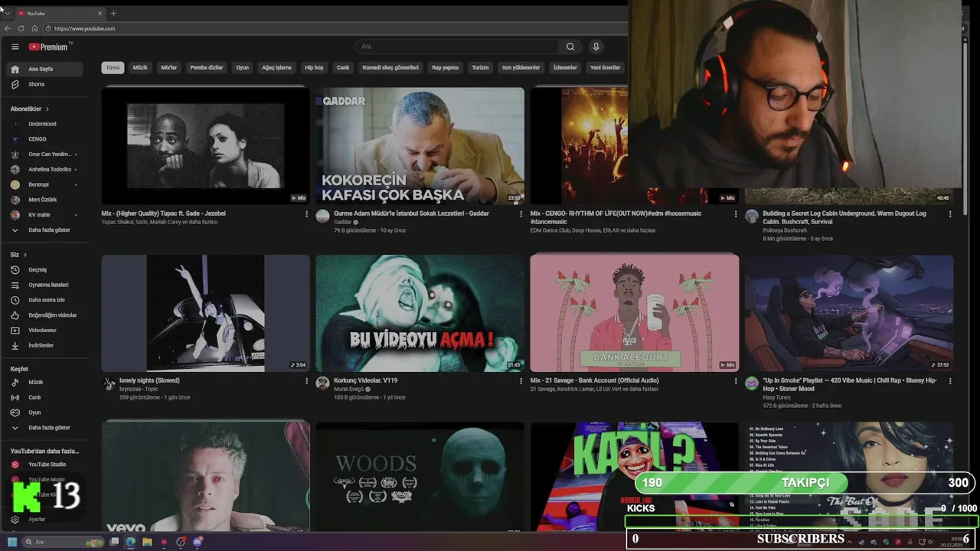Image resolution: width=980 pixels, height=551 pixels.
Task: Select the Hip hop chip
Action: tap(314, 67)
